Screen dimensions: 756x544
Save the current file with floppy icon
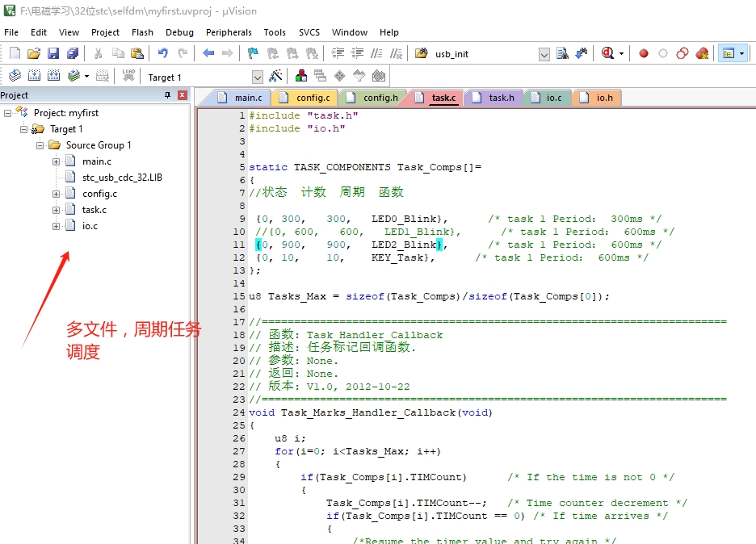click(x=53, y=53)
